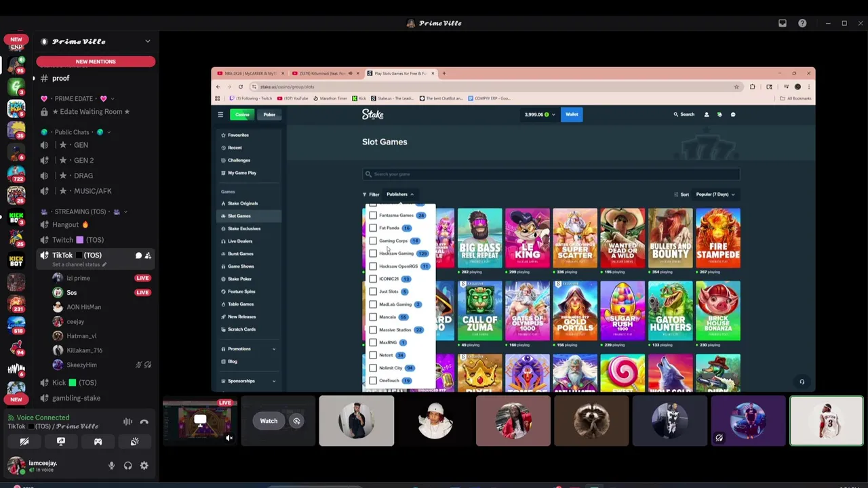
Task: Click the invite people icon on TikTok channel
Action: click(x=148, y=256)
